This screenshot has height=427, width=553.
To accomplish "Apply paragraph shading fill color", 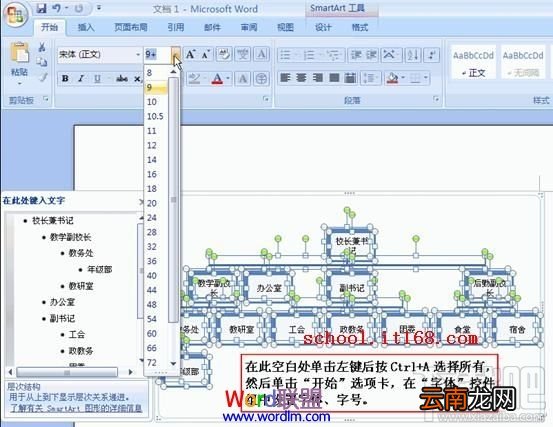I will [393, 78].
